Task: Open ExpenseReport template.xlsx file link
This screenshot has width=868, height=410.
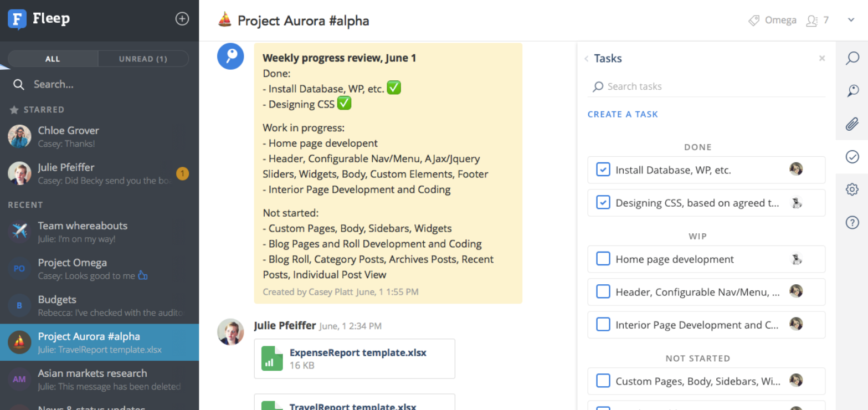Action: click(x=358, y=352)
